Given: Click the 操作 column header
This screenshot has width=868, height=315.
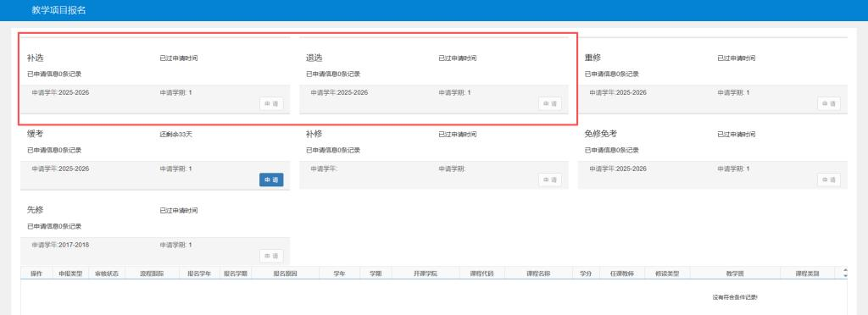Looking at the screenshot, I should 36,273.
